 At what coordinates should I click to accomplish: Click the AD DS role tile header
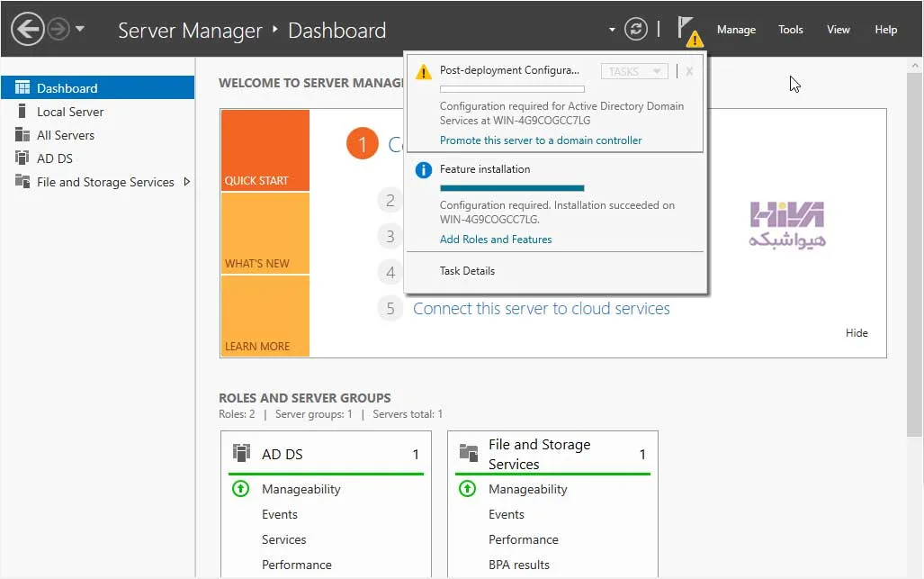pyautogui.click(x=326, y=454)
